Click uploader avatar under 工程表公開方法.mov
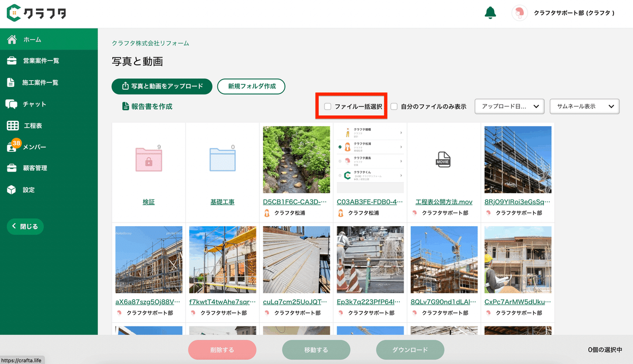The height and width of the screenshot is (364, 633). 415,213
